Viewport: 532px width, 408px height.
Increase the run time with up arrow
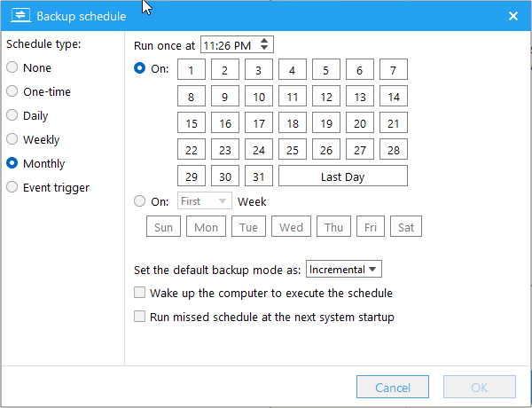pyautogui.click(x=266, y=41)
